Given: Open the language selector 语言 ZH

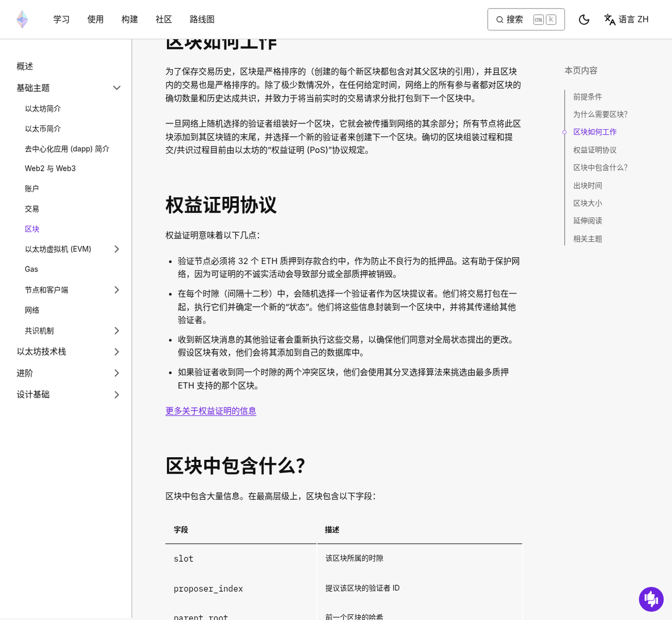Looking at the screenshot, I should coord(626,19).
